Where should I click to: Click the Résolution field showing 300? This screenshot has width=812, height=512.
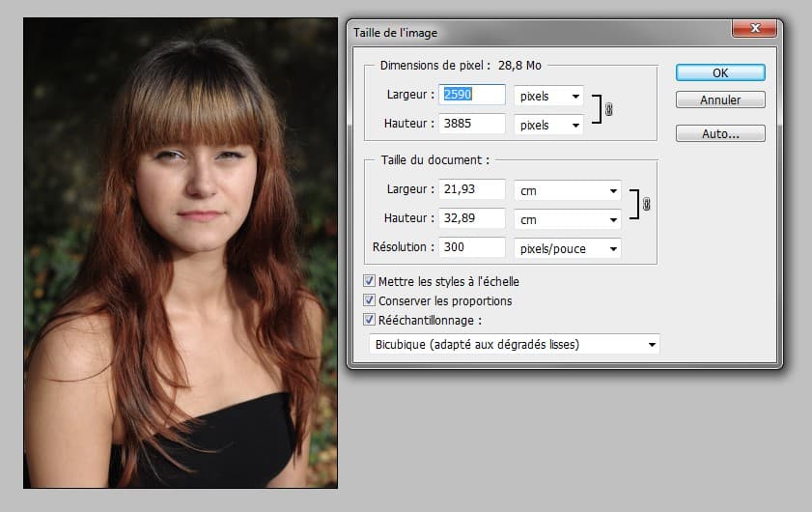pos(472,247)
